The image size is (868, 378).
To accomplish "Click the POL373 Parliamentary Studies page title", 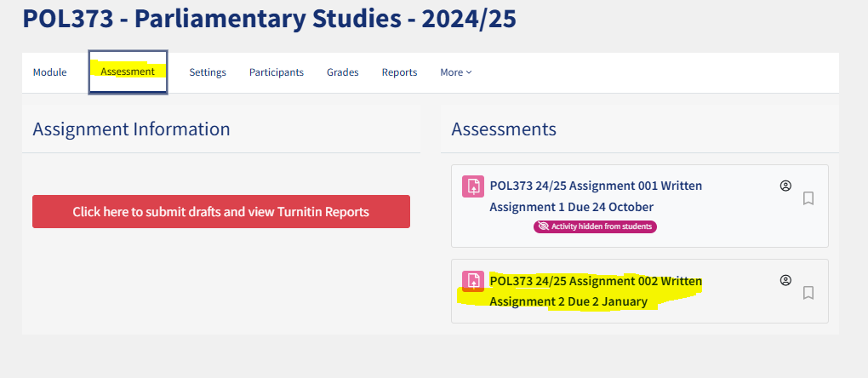I will point(269,19).
